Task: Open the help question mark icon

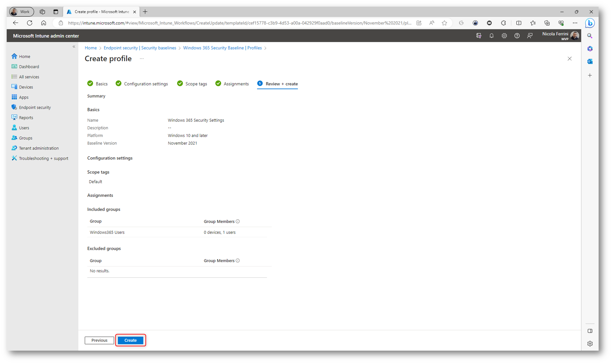Action: coord(517,36)
